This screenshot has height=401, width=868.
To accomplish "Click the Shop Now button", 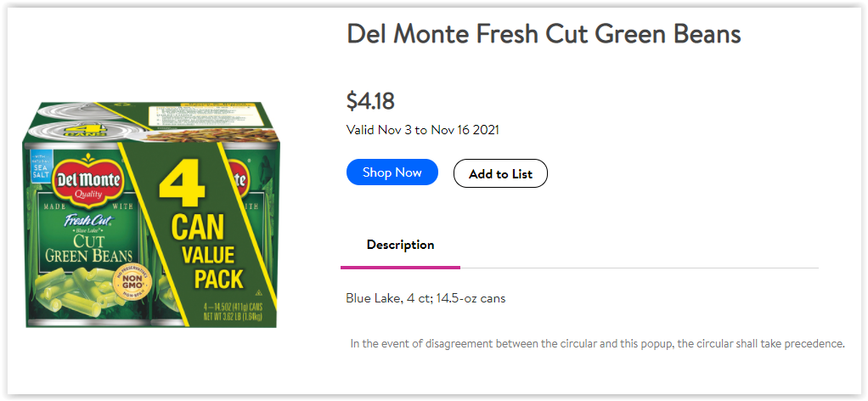I will 392,172.
